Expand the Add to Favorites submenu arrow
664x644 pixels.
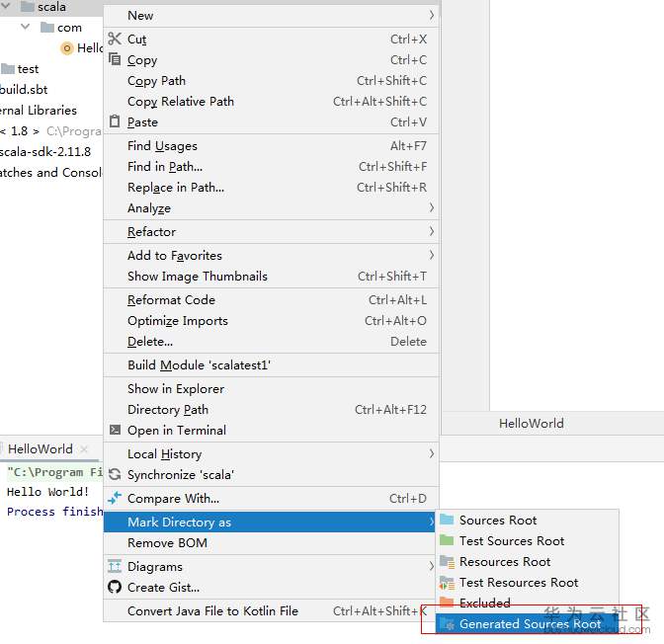[x=431, y=255]
